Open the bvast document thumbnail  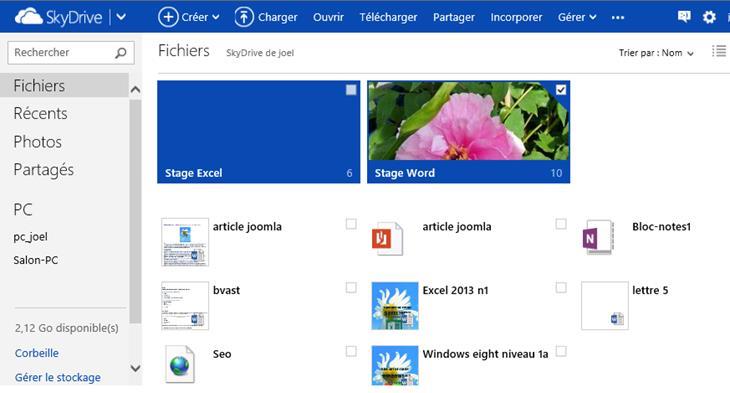185,305
